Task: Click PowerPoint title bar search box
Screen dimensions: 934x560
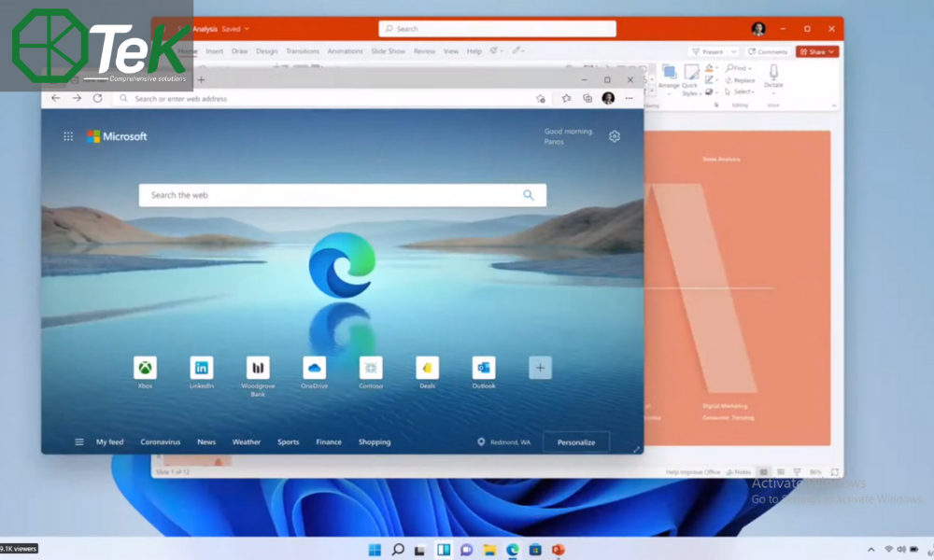Action: click(x=498, y=29)
